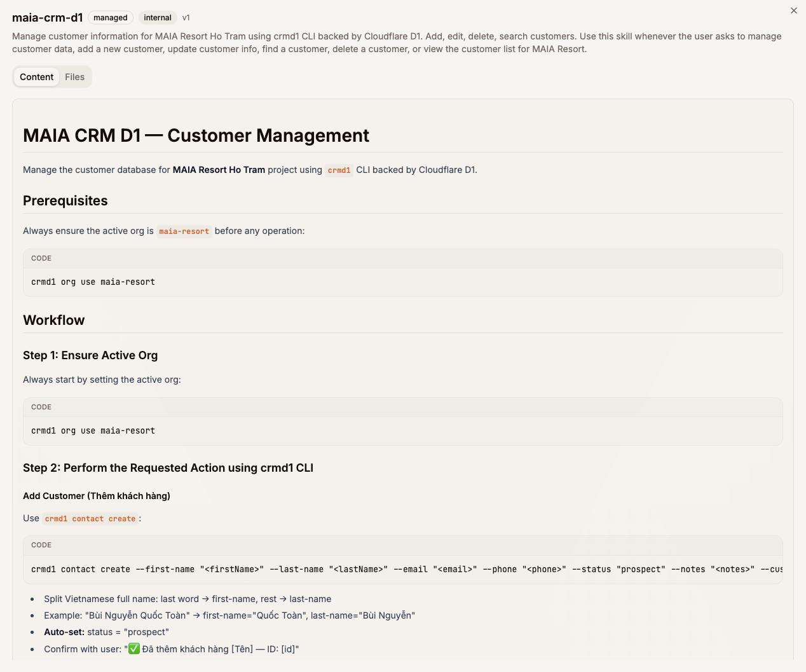Click the Workflow heading

tap(54, 320)
